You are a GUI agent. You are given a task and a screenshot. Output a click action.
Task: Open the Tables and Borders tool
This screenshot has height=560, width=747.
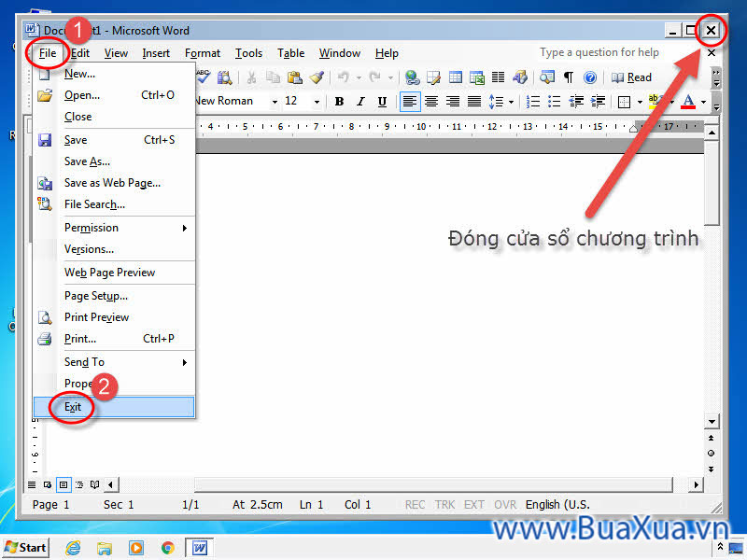point(433,77)
